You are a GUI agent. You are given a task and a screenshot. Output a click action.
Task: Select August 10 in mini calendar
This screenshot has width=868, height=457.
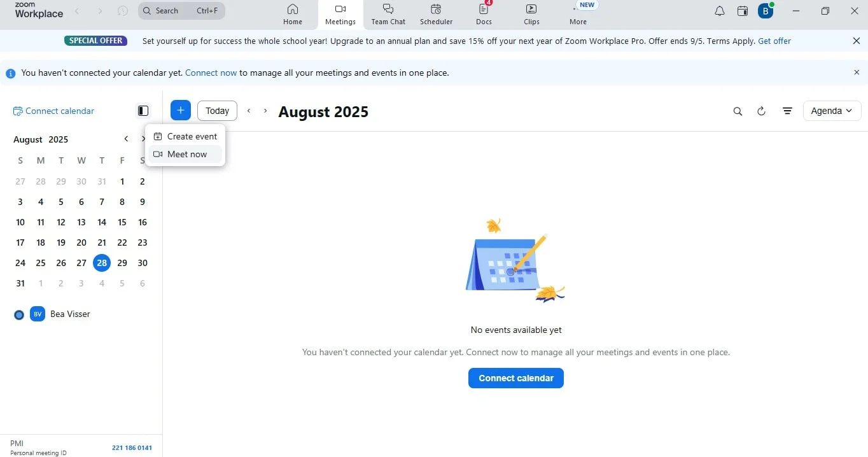pos(20,222)
